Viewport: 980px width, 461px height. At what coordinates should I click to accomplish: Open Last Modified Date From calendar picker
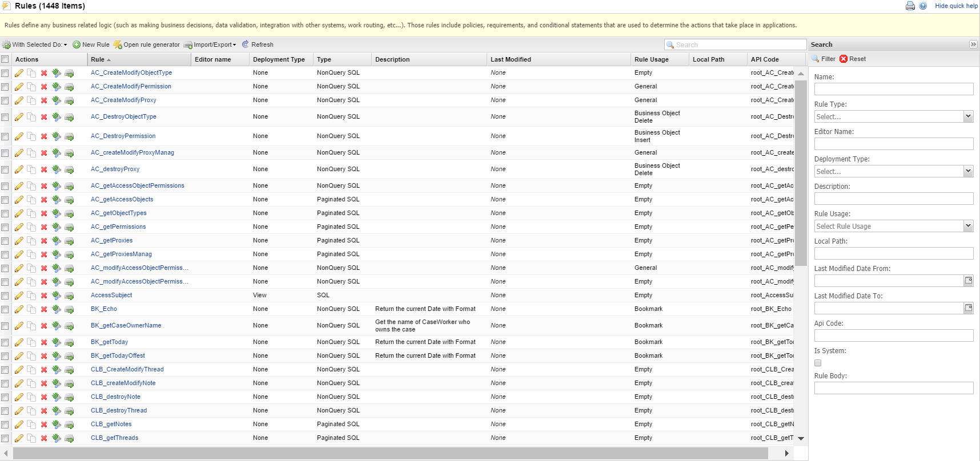point(969,281)
